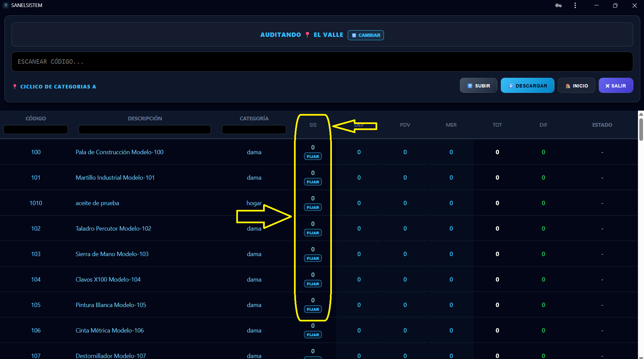Click the ESTADO column header

pos(602,125)
